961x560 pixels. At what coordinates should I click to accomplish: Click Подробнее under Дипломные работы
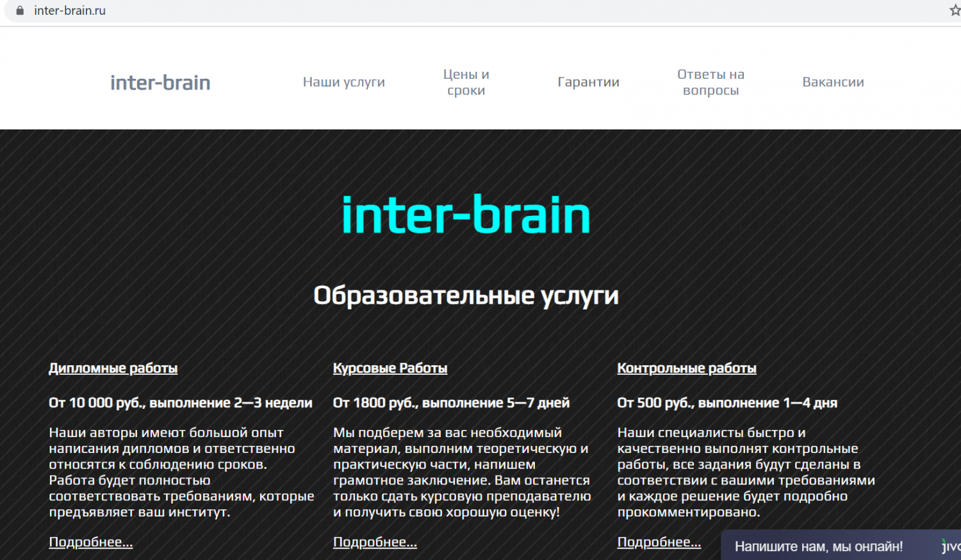tap(91, 542)
